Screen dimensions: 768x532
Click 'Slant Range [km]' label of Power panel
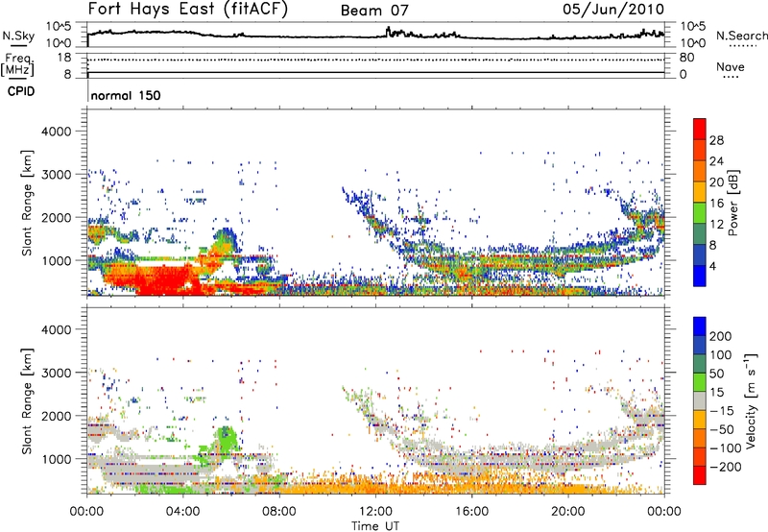tap(27, 203)
